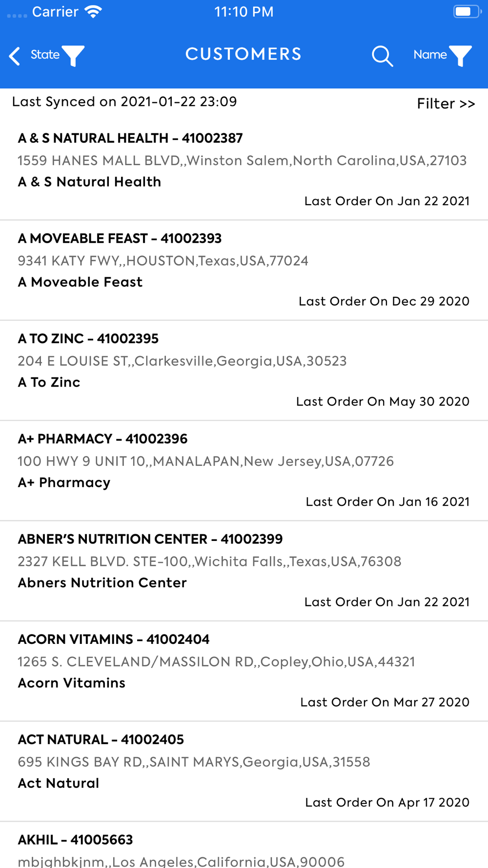Open the State filter funnel icon
The width and height of the screenshot is (488, 868).
pos(73,56)
